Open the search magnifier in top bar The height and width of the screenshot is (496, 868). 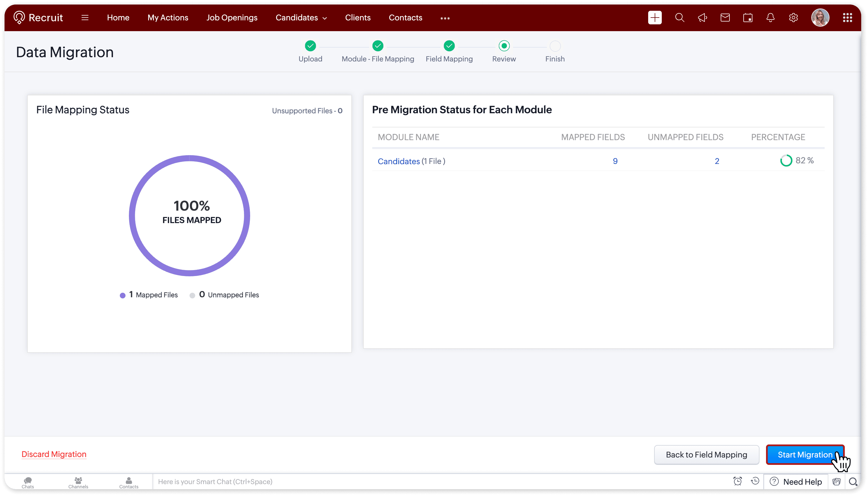[680, 18]
